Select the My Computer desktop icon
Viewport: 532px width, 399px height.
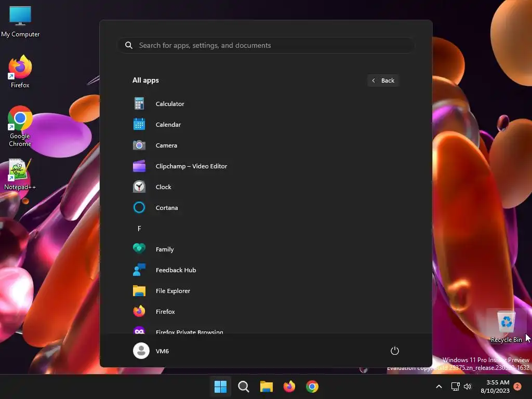(x=20, y=22)
